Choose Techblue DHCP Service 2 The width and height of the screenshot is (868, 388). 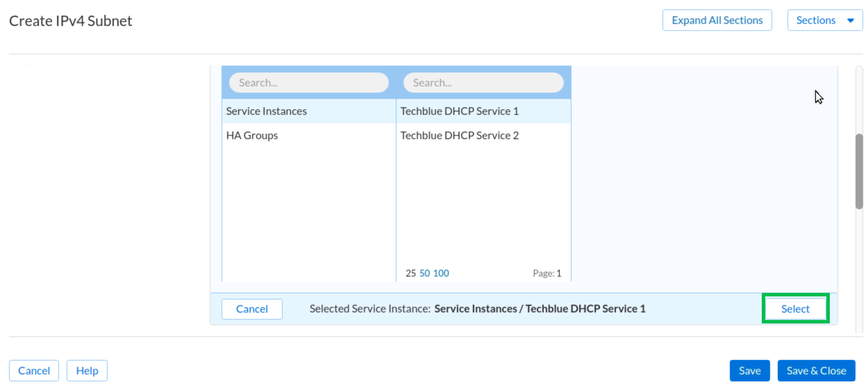tap(459, 135)
